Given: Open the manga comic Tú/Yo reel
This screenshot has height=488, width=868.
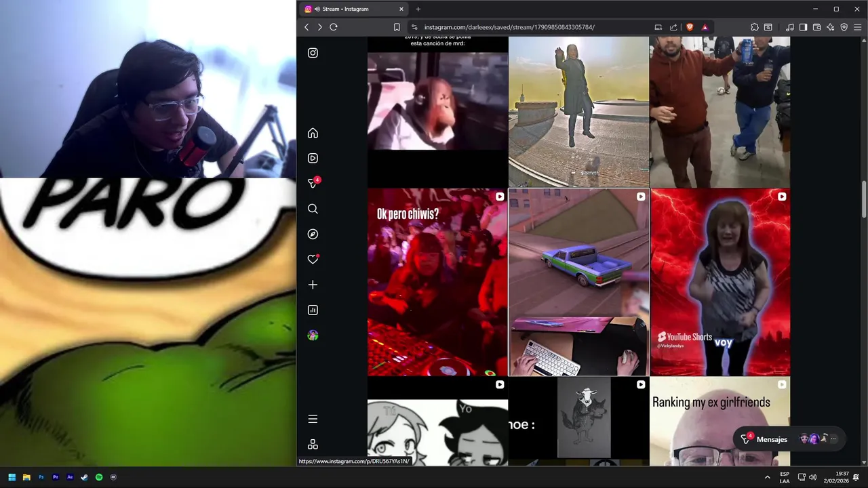Looking at the screenshot, I should pyautogui.click(x=437, y=422).
